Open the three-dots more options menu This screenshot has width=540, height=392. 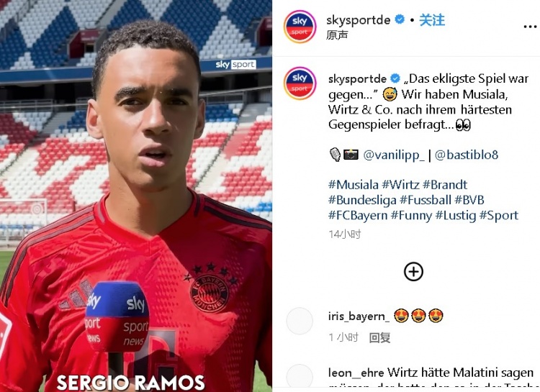pos(530,27)
